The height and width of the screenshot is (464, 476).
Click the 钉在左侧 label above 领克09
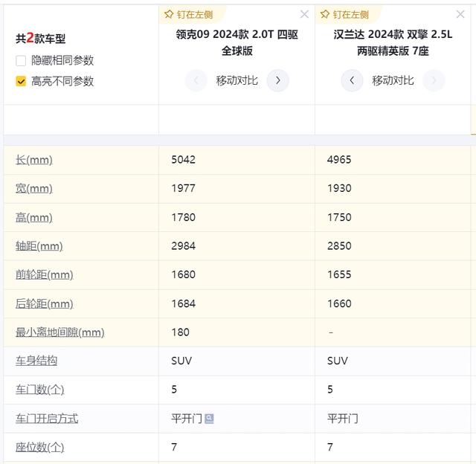pyautogui.click(x=195, y=15)
